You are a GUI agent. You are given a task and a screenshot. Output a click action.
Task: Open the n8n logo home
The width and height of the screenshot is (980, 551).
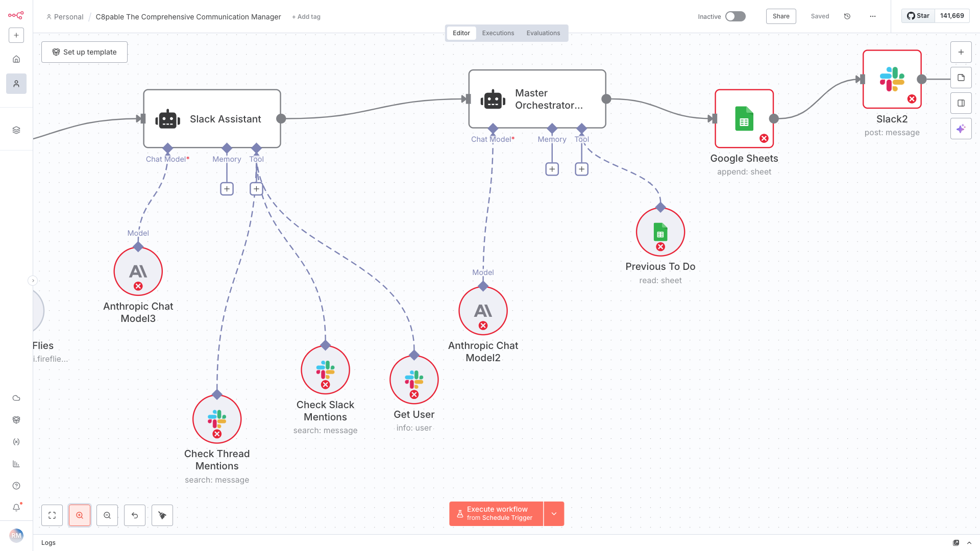(x=16, y=15)
